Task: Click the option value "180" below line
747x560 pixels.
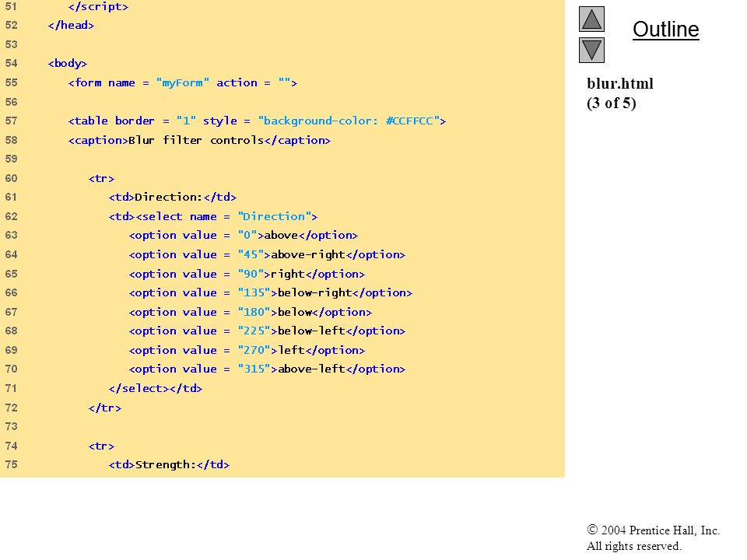Action: coord(250,313)
